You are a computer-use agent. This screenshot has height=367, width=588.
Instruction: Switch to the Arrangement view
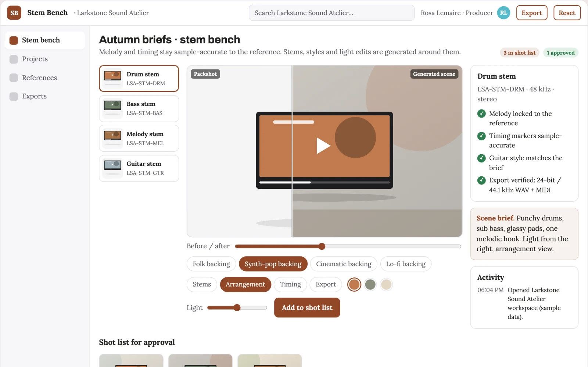(x=245, y=284)
